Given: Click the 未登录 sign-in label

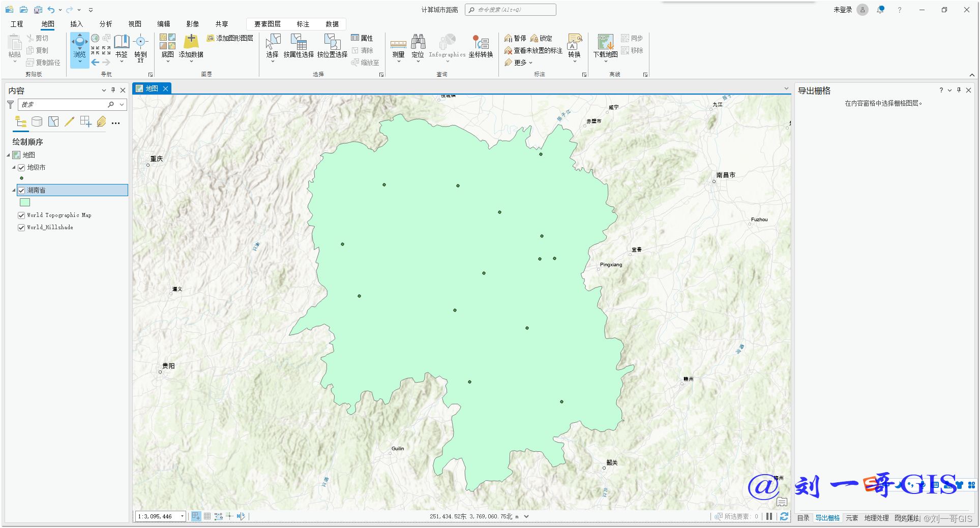Looking at the screenshot, I should [x=843, y=10].
